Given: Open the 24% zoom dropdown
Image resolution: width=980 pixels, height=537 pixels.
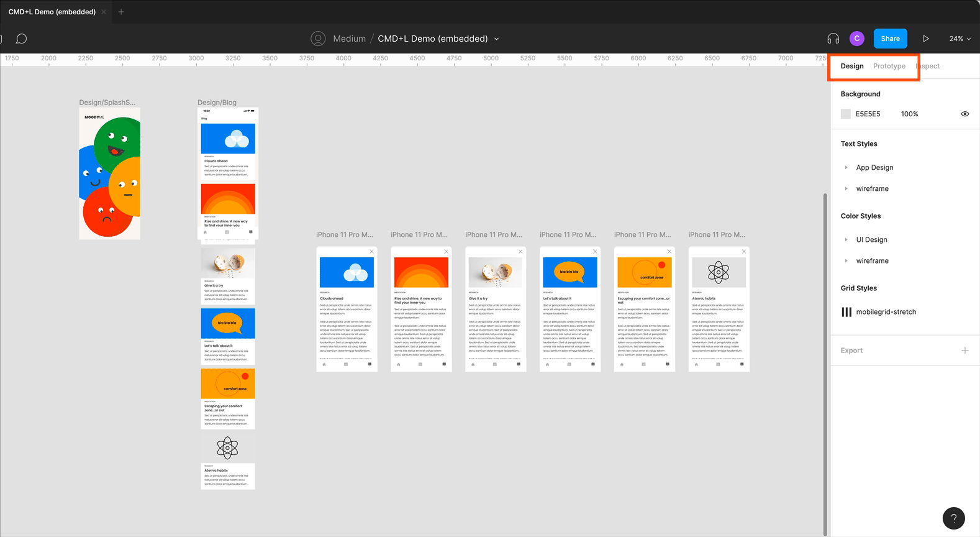Looking at the screenshot, I should click(960, 39).
